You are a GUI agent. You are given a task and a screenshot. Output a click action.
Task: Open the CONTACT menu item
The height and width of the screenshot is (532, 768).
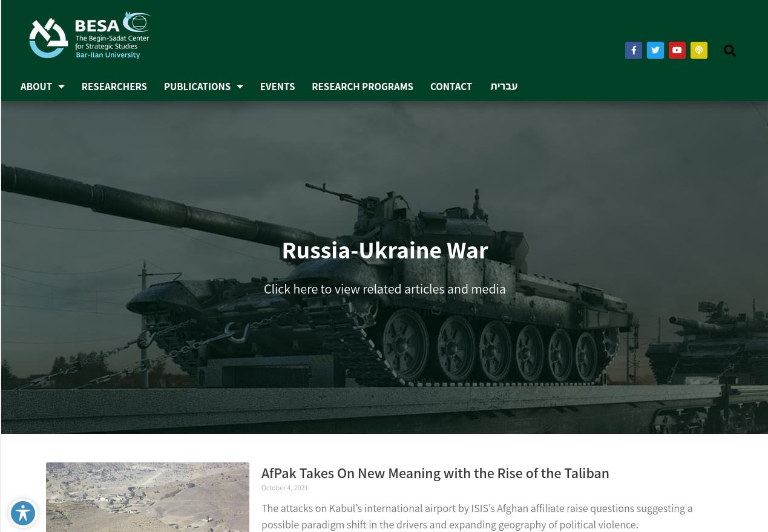451,86
